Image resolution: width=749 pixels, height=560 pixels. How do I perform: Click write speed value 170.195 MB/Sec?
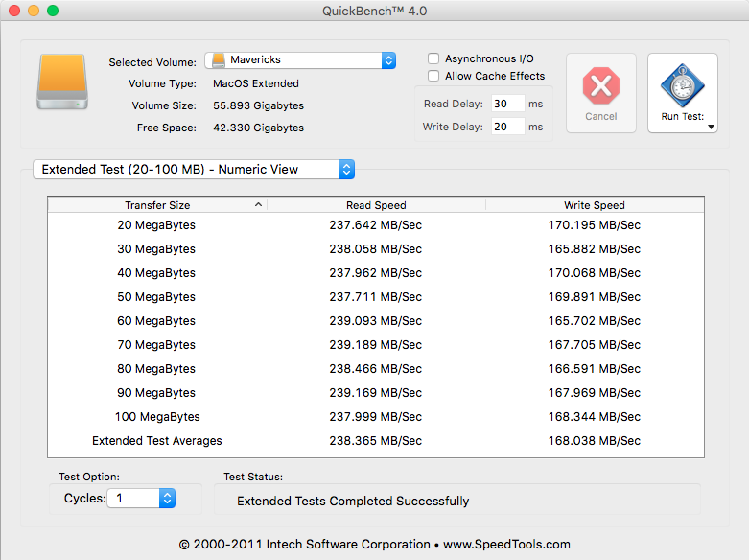pyautogui.click(x=595, y=225)
